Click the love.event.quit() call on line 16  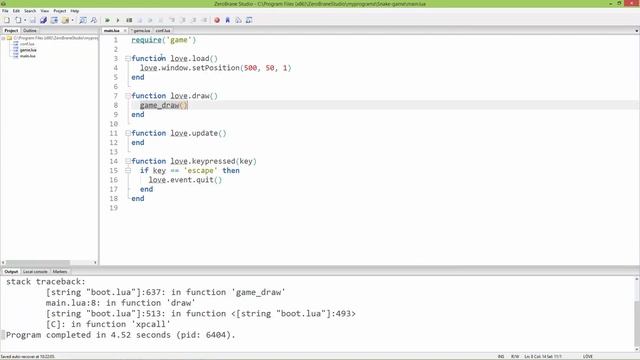185,180
